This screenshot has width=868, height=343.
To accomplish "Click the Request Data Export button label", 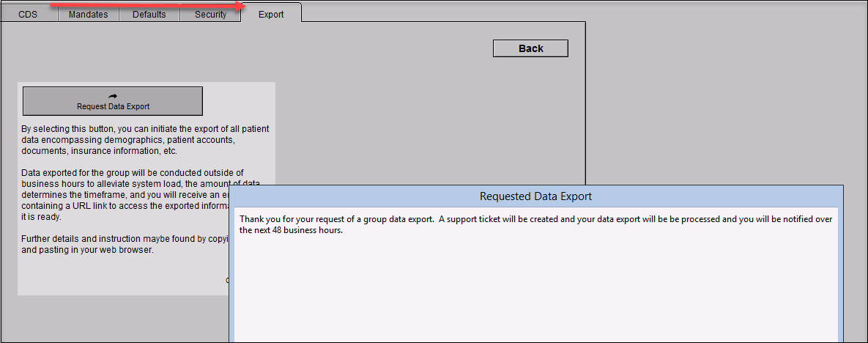I will pyautogui.click(x=113, y=107).
